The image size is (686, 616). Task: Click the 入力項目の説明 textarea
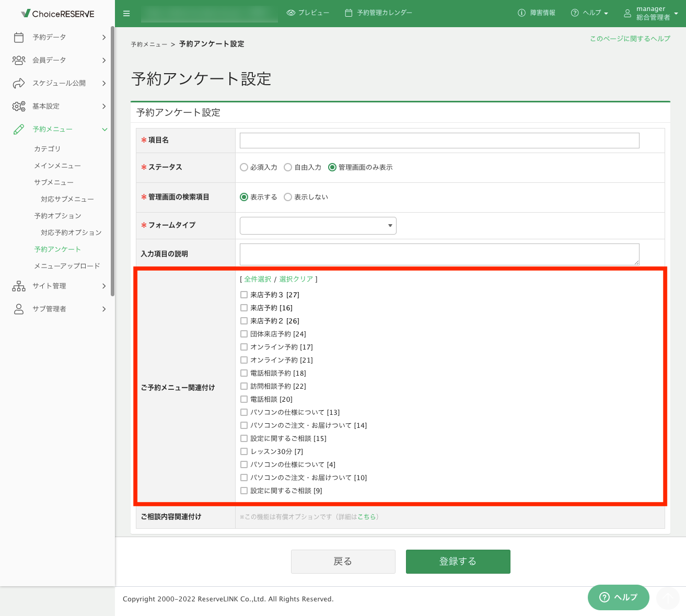[x=439, y=254]
